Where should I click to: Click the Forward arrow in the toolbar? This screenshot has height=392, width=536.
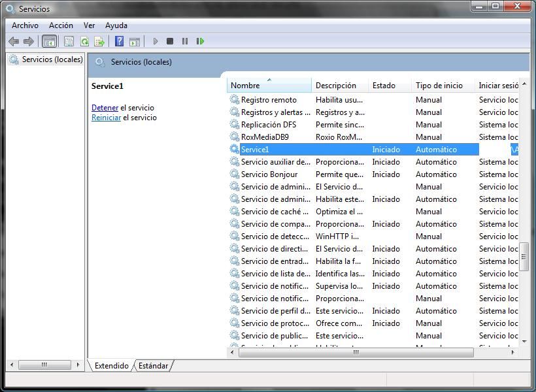point(29,41)
